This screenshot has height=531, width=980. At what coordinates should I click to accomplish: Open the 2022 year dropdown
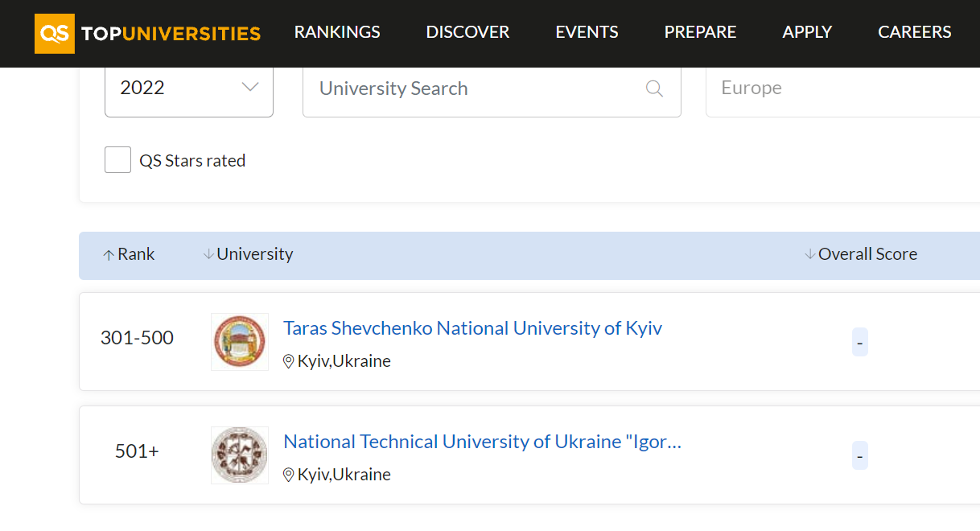pos(188,88)
